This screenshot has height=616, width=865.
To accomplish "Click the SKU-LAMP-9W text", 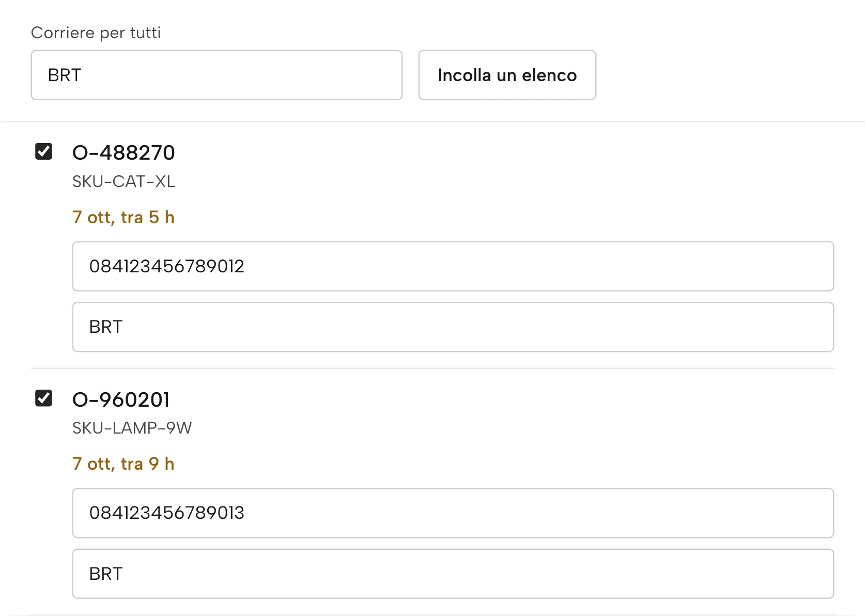I will click(132, 428).
